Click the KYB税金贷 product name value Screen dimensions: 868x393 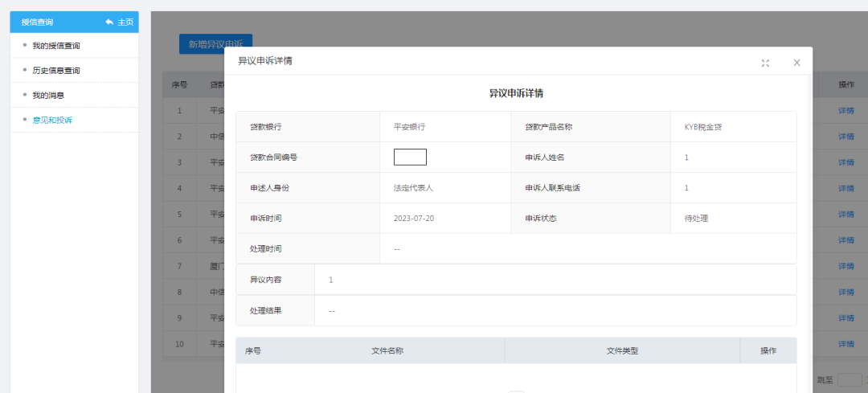(x=703, y=127)
